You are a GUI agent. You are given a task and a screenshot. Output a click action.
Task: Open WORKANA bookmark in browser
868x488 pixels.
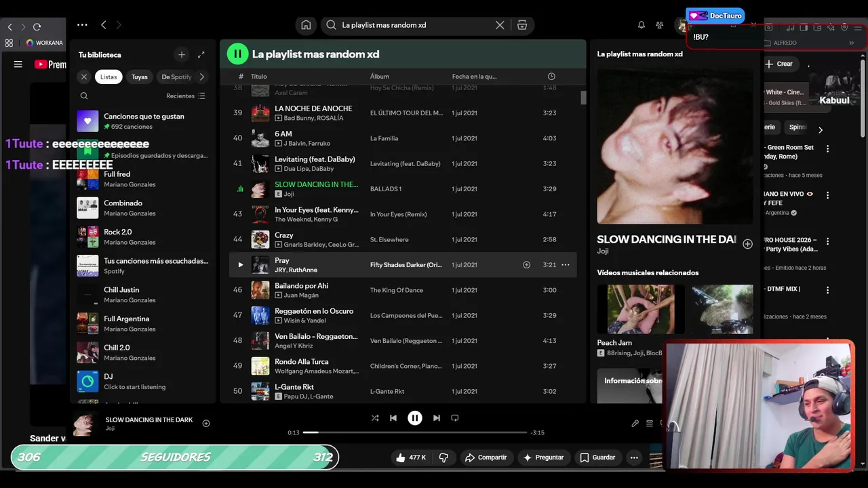44,43
